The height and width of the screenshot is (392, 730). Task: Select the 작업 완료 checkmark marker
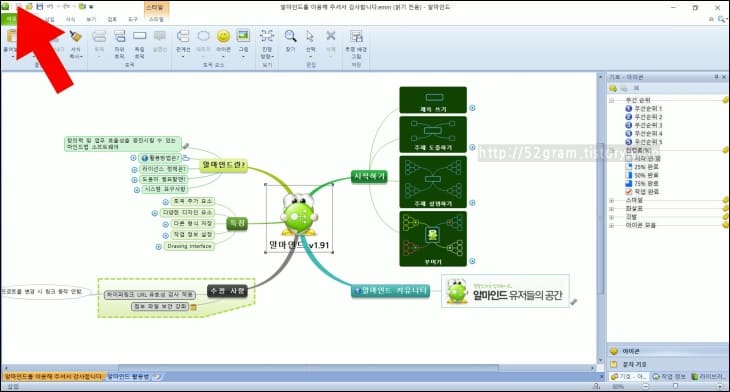click(642, 192)
